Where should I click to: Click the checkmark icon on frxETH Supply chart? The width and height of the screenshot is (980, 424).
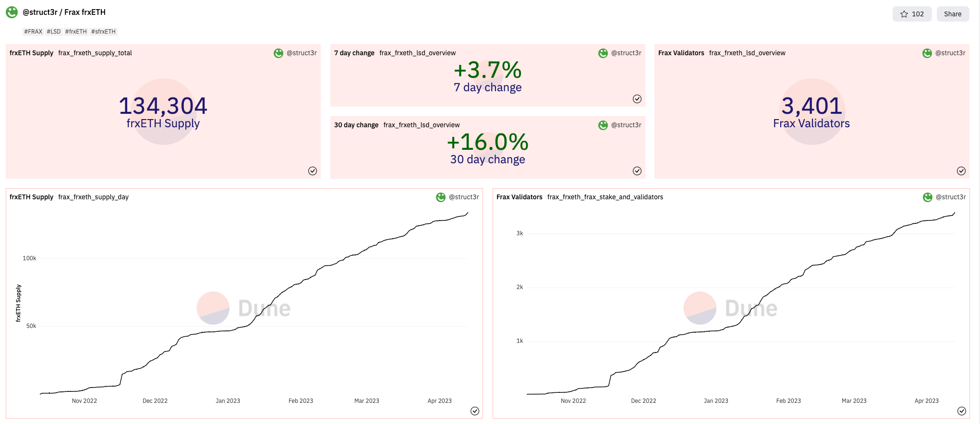tap(475, 411)
